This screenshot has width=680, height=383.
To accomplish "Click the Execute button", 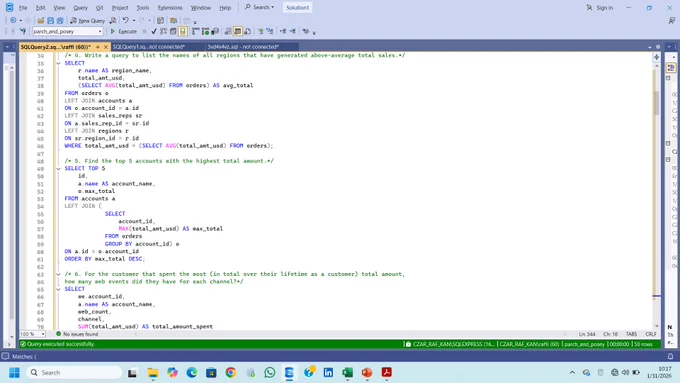I will coord(124,31).
